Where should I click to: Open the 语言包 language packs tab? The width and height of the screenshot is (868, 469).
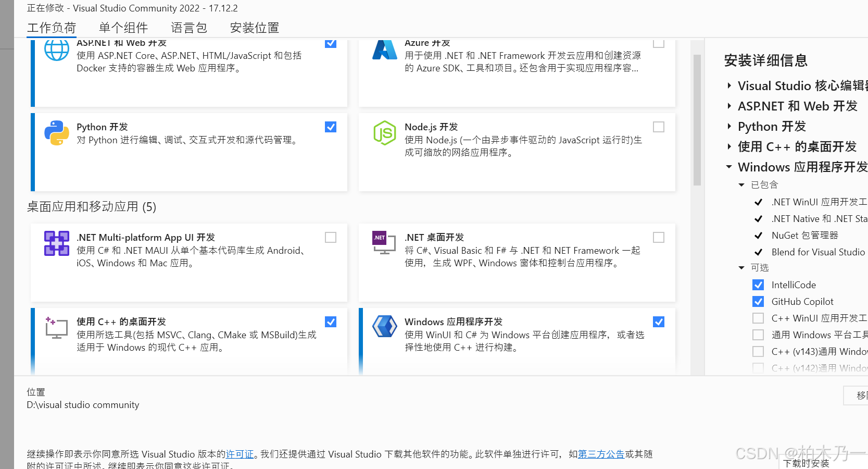point(189,28)
